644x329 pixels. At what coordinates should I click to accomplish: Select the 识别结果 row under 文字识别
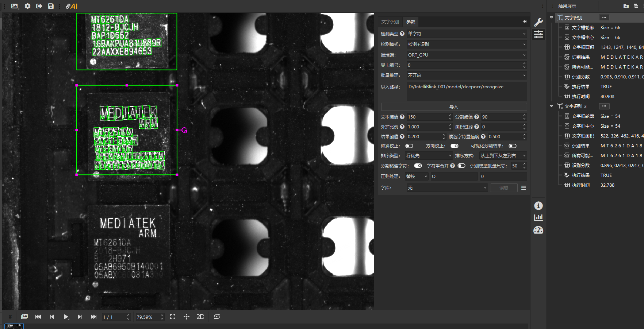pos(580,57)
